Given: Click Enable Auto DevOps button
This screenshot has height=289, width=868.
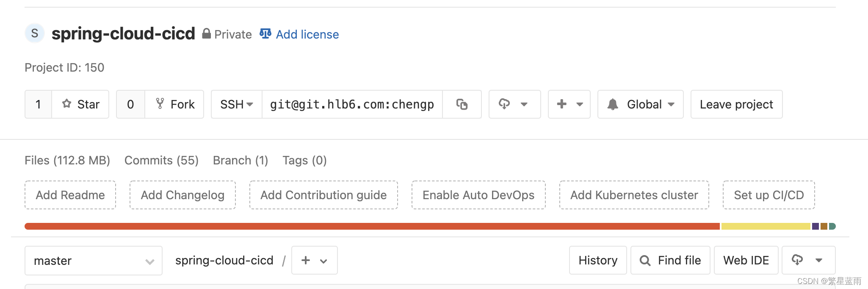Looking at the screenshot, I should click(x=478, y=195).
